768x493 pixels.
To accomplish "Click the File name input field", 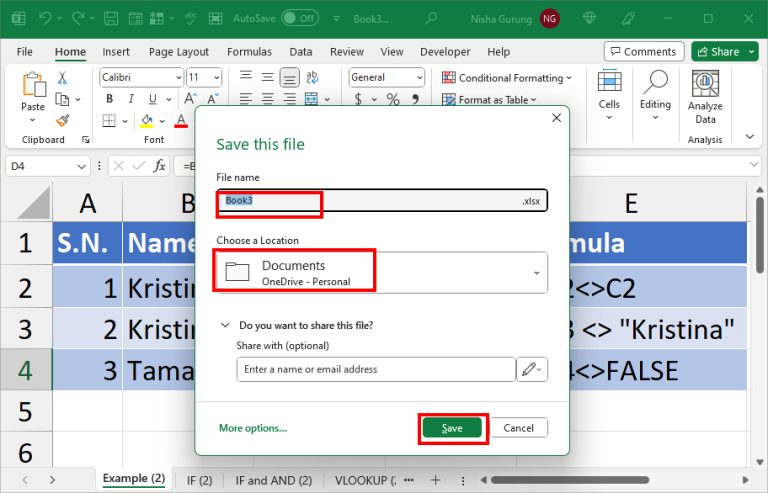I will tap(382, 201).
